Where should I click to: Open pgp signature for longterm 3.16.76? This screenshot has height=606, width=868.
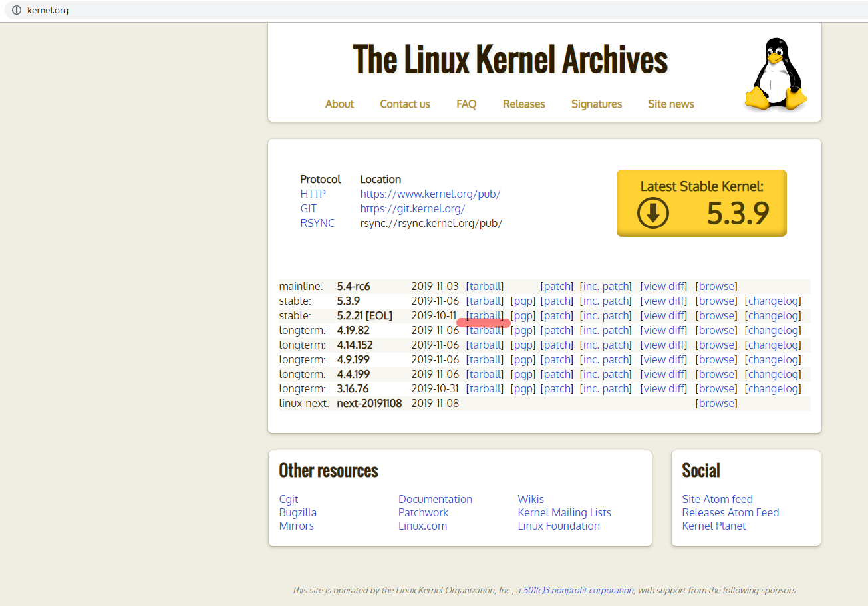point(523,388)
